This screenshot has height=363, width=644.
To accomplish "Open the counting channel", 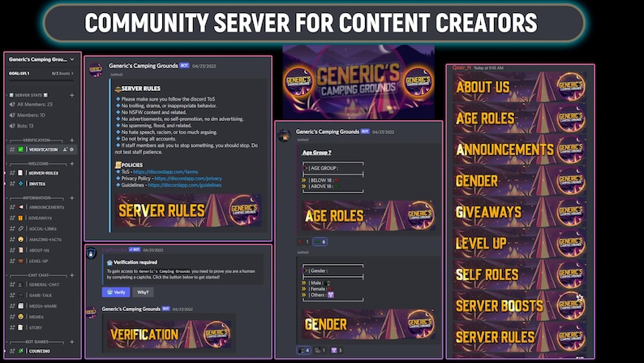I will click(41, 351).
